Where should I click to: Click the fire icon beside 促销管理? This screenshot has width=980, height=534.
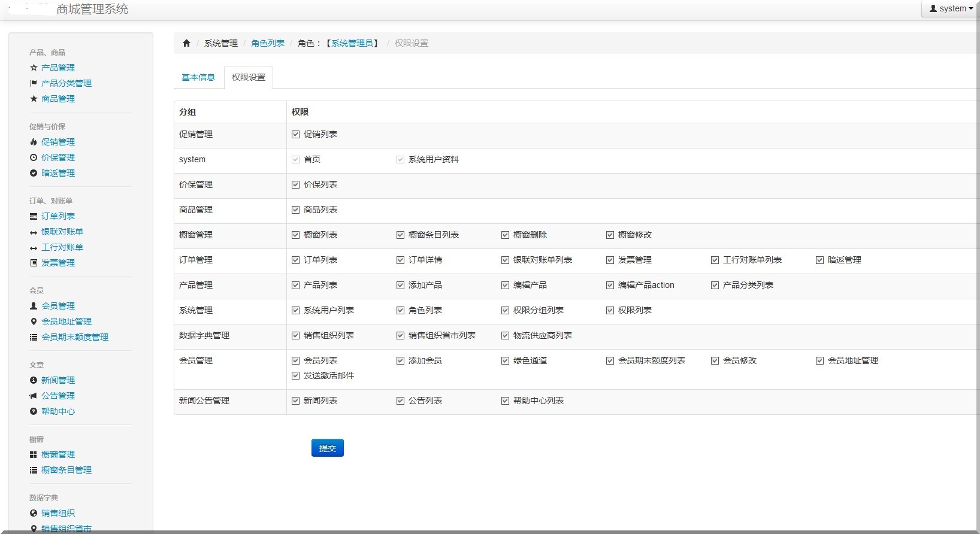point(34,142)
